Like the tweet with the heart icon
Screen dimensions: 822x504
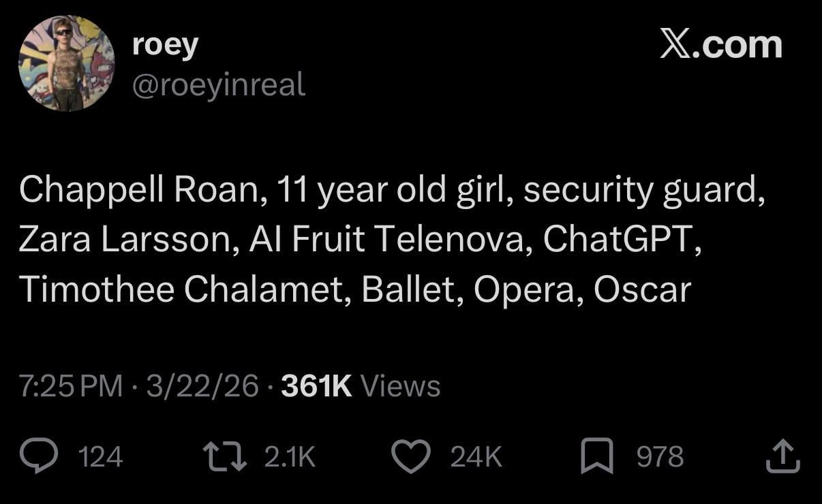[x=412, y=456]
